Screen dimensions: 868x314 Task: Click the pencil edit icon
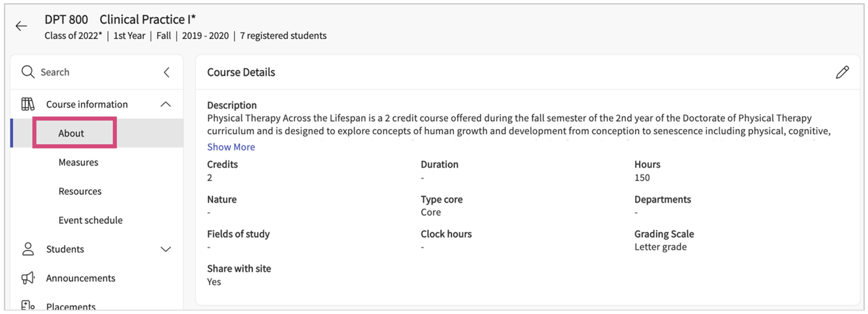pos(842,72)
